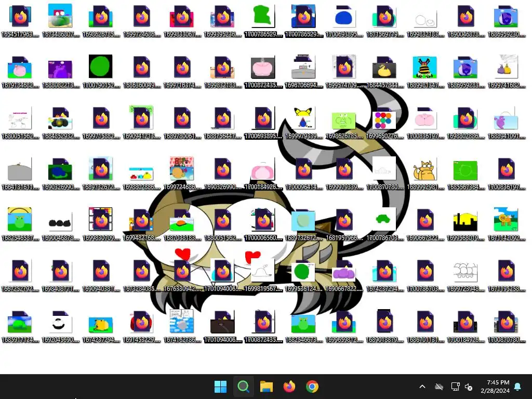
Task: Open the 7:45 PM clock and calendar
Action: click(x=495, y=387)
